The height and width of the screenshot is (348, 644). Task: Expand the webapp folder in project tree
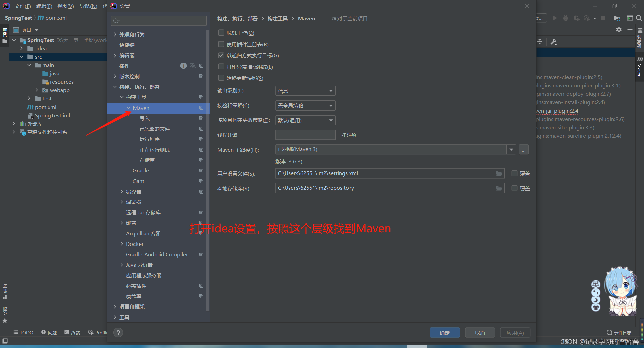point(37,90)
